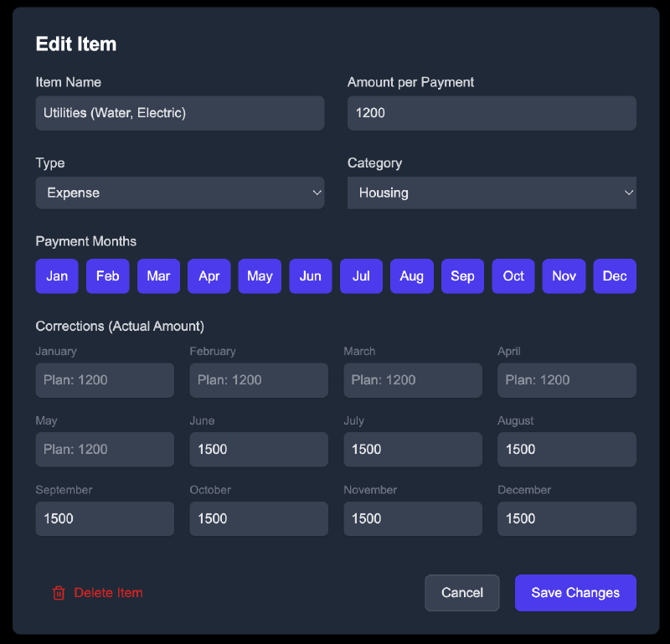Screen dimensions: 670x644
Task: Click the December correction field
Action: point(566,518)
